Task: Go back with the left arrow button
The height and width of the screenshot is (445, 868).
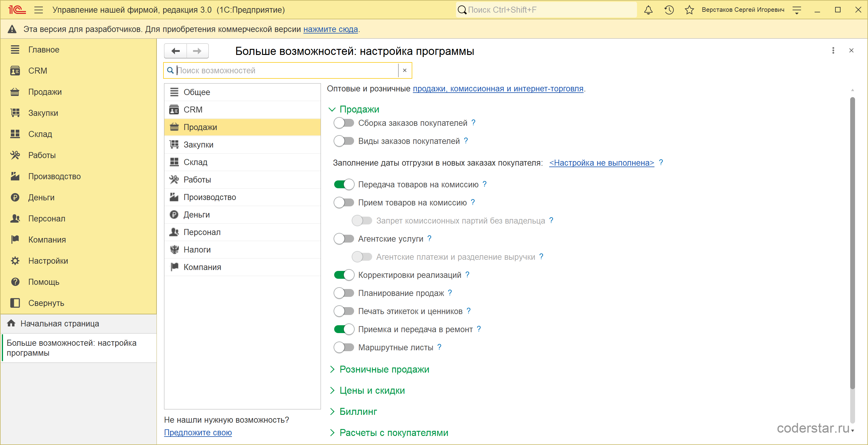Action: point(176,51)
